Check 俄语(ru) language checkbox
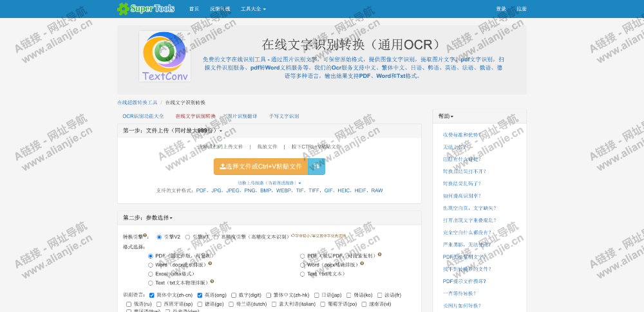This screenshot has height=312, width=644. click(x=129, y=304)
